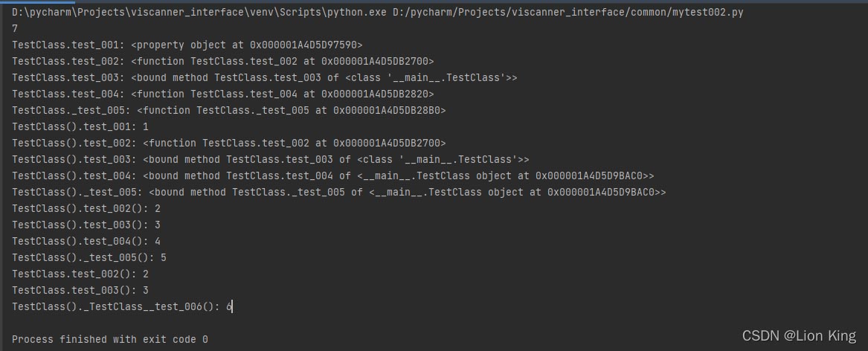The width and height of the screenshot is (868, 351).
Task: Select the TestClass()._test_005 bound method line
Action: click(x=338, y=192)
